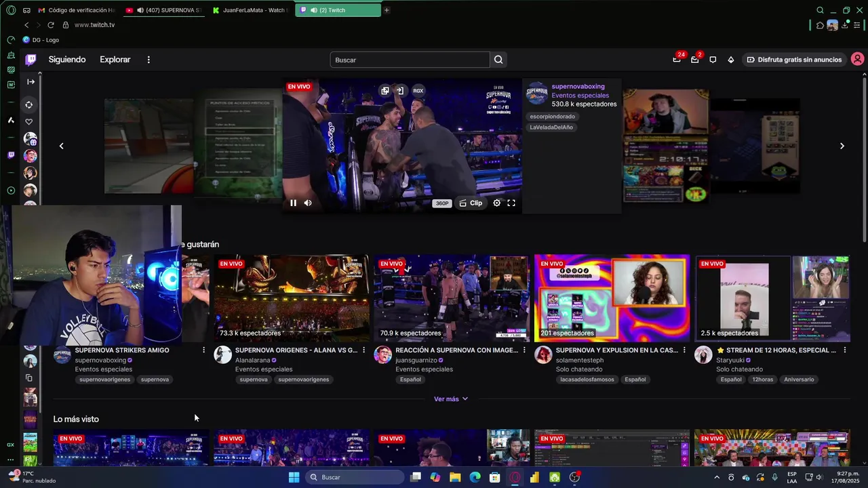Image resolution: width=868 pixels, height=488 pixels.
Task: Open Alanalarana channel link
Action: click(253, 361)
